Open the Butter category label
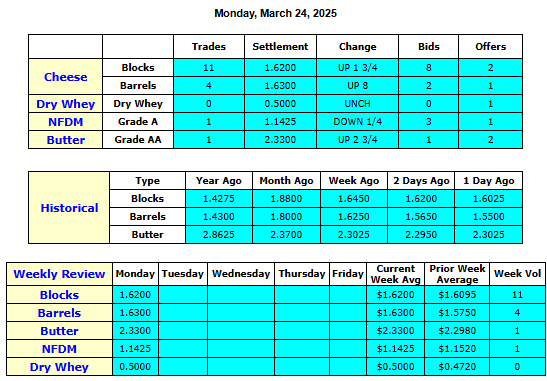This screenshot has height=381, width=547. coord(66,140)
